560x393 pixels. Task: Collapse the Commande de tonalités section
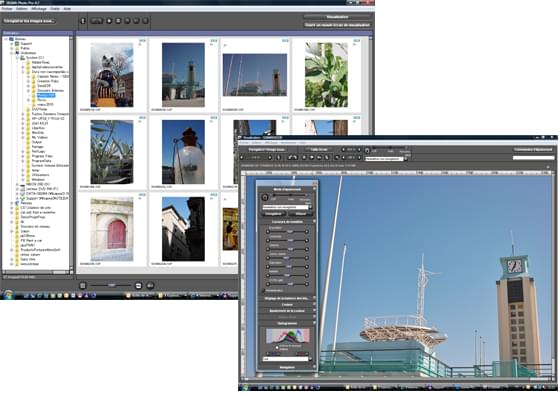(314, 222)
